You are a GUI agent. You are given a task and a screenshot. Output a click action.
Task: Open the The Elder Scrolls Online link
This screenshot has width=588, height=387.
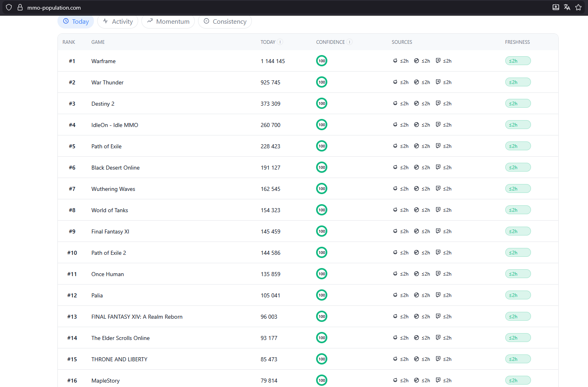tap(120, 338)
